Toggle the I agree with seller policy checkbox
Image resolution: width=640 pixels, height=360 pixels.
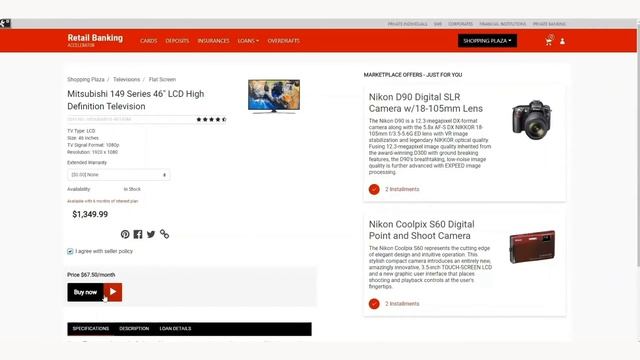[70, 251]
